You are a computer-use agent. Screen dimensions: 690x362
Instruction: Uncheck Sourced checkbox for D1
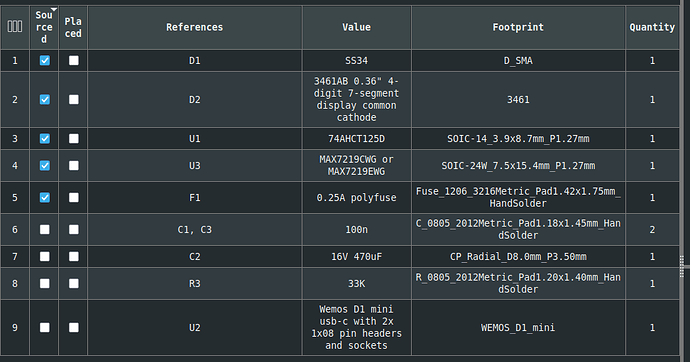point(44,60)
